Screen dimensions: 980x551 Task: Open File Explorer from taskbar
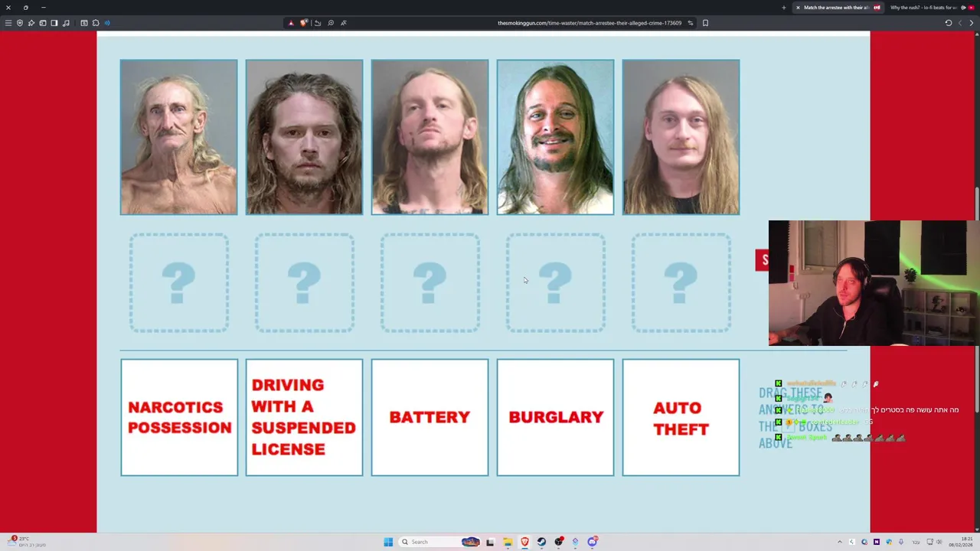pyautogui.click(x=507, y=542)
